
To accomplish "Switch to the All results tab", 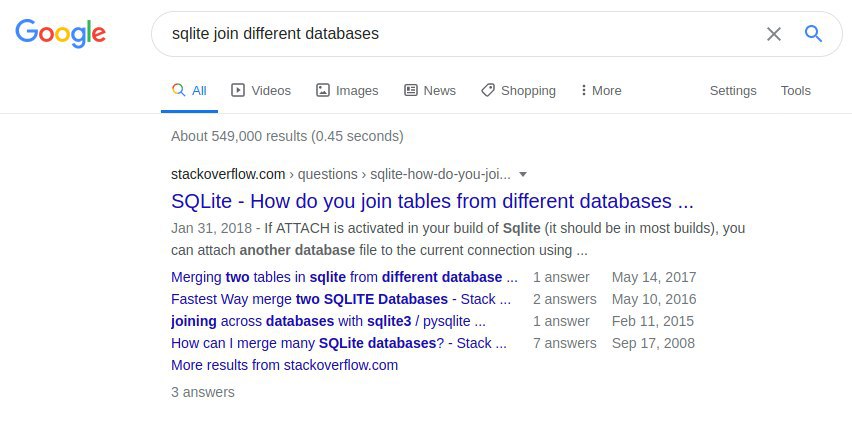I will click(x=189, y=90).
